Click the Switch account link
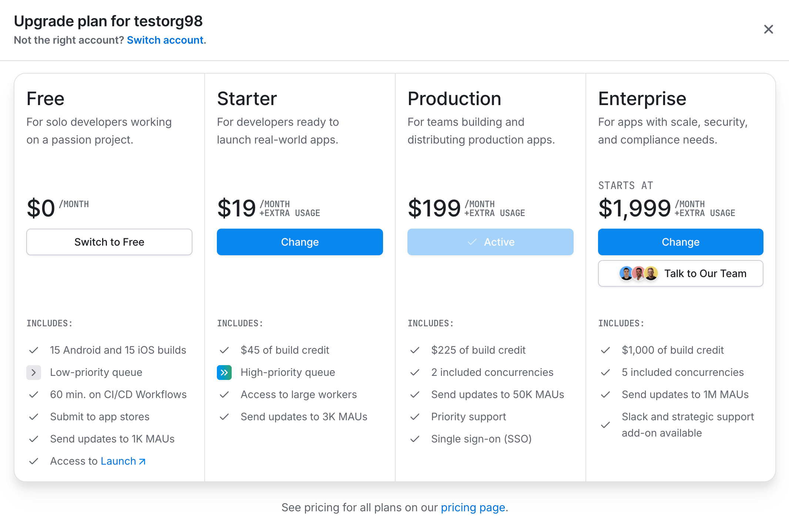The width and height of the screenshot is (789, 532). click(165, 40)
